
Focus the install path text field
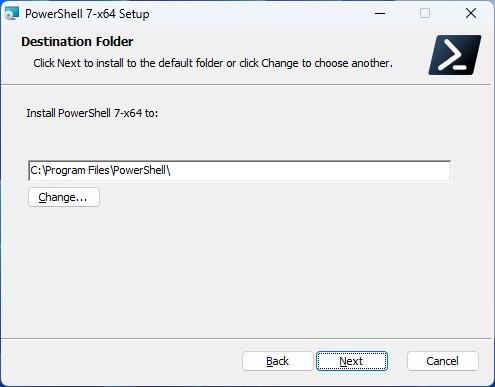[x=240, y=171]
